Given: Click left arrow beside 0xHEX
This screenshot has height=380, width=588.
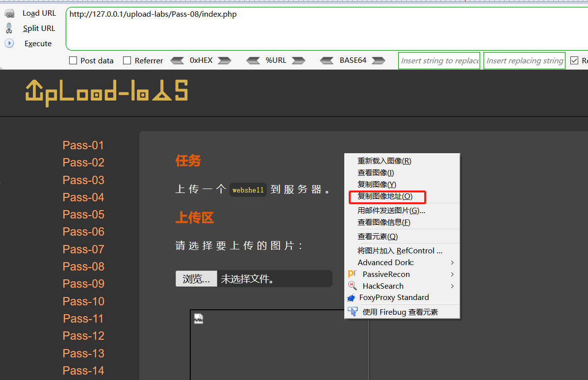Looking at the screenshot, I should [178, 60].
